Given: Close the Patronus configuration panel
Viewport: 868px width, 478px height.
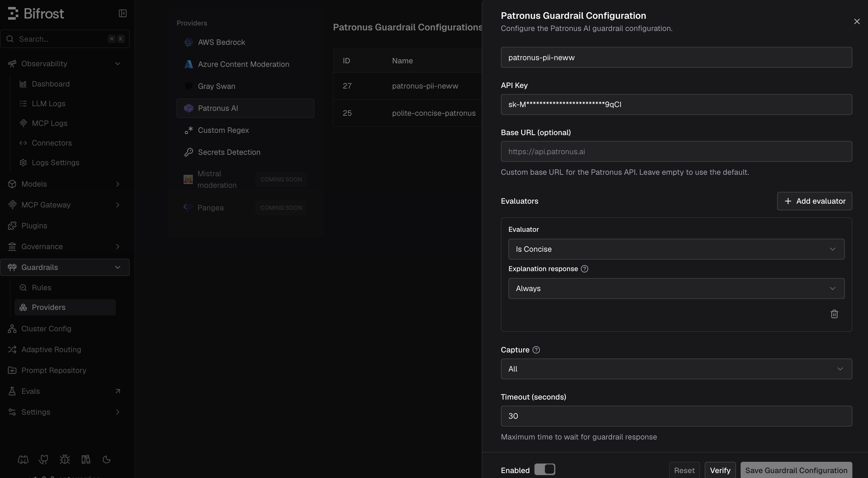Looking at the screenshot, I should pos(857,22).
